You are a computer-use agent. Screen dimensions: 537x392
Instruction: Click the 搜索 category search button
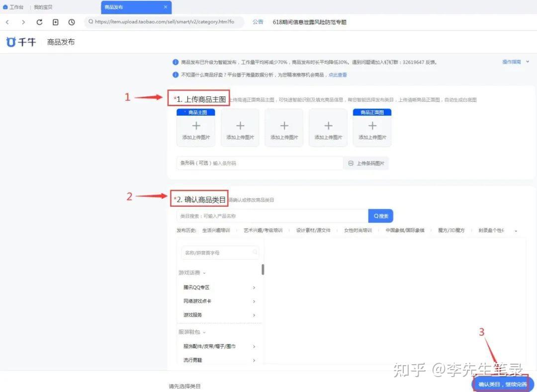pyautogui.click(x=381, y=216)
